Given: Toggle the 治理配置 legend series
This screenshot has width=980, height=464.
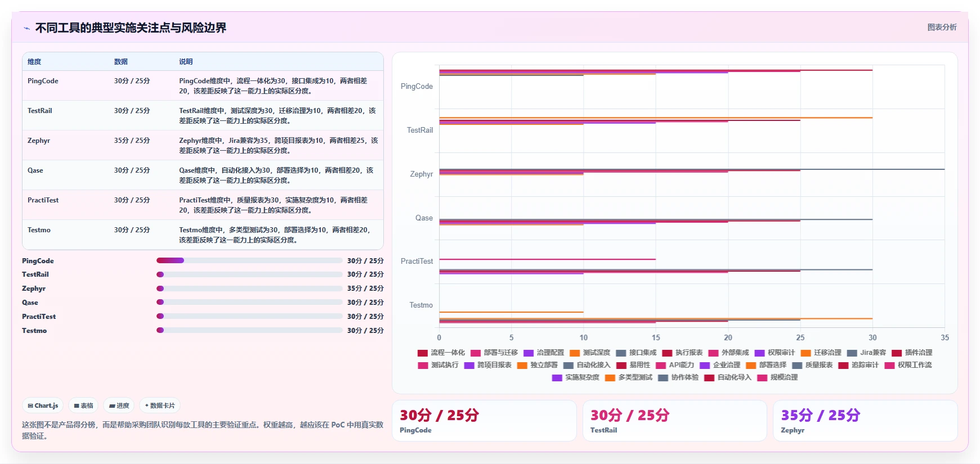Looking at the screenshot, I should [x=544, y=353].
